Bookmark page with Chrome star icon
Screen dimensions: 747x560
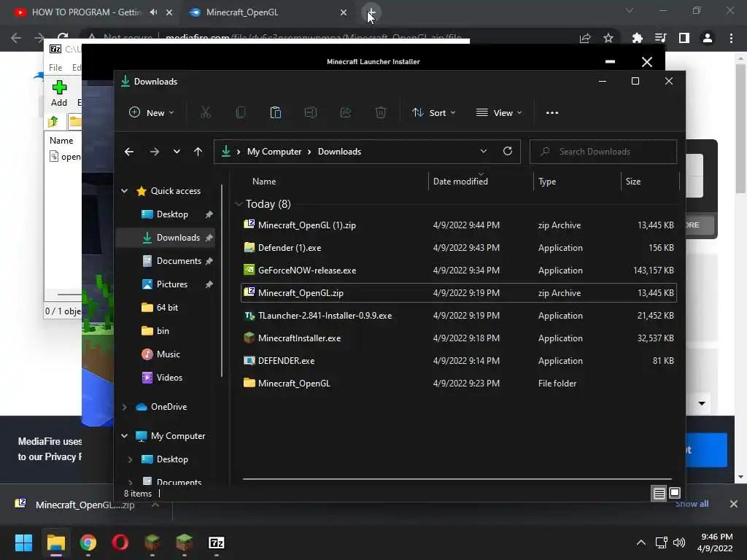(x=608, y=38)
